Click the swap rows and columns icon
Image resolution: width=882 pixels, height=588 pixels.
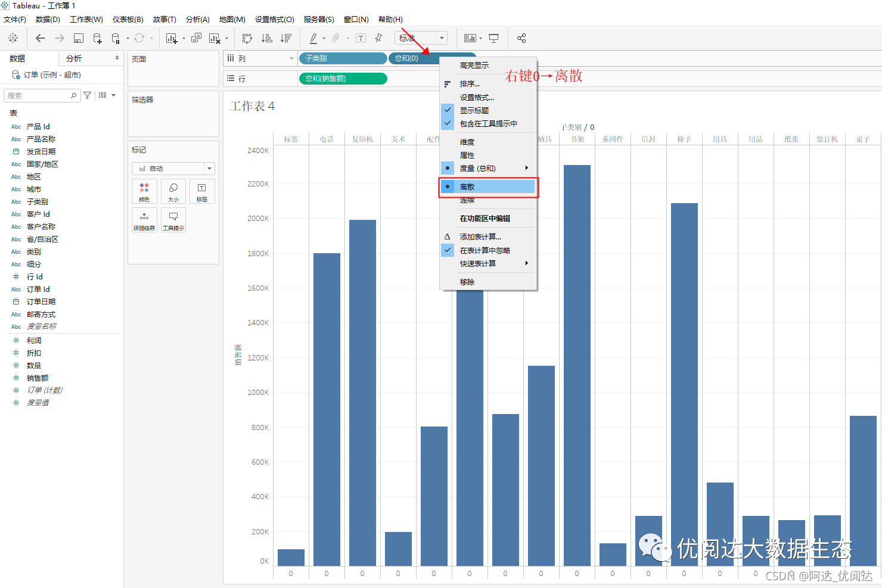pos(247,38)
